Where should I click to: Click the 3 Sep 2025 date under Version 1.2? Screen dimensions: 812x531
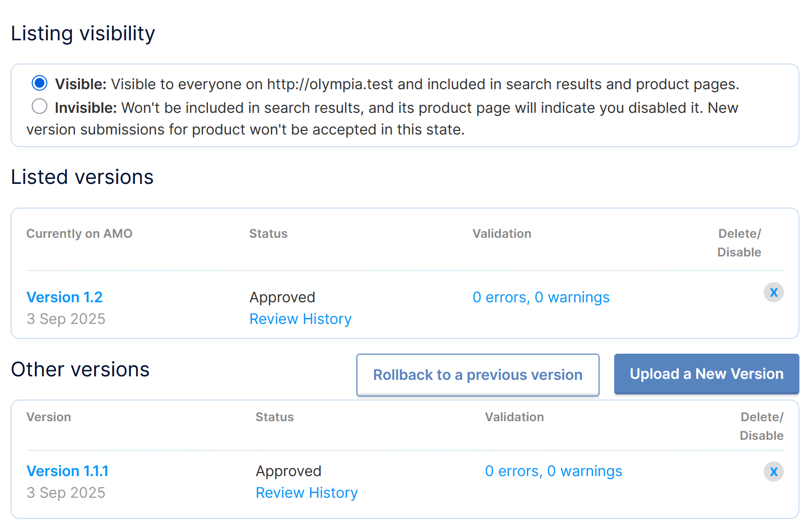[66, 318]
